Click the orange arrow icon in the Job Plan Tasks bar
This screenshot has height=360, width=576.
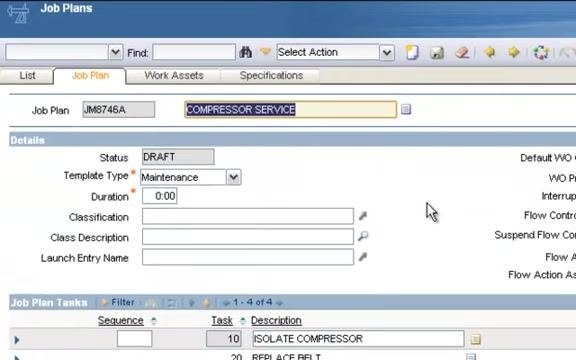(206, 303)
